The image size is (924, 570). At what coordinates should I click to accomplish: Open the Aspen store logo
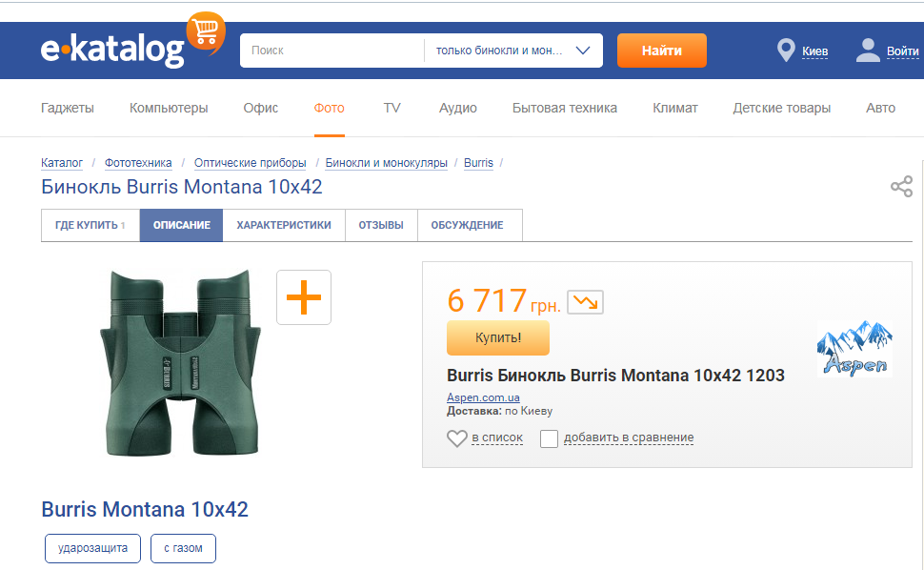pos(854,348)
